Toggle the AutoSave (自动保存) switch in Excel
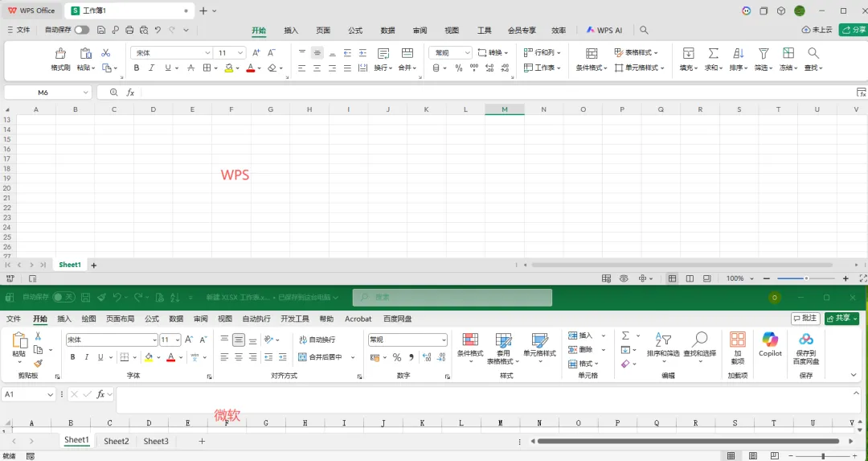Image resolution: width=868 pixels, height=461 pixels. coord(63,298)
